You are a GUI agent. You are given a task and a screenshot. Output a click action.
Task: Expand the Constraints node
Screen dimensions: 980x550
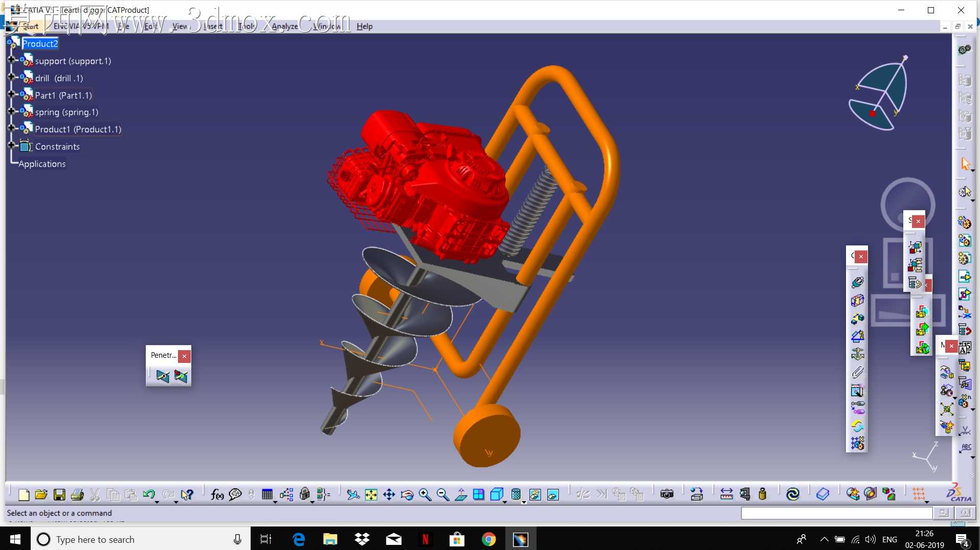[11, 146]
